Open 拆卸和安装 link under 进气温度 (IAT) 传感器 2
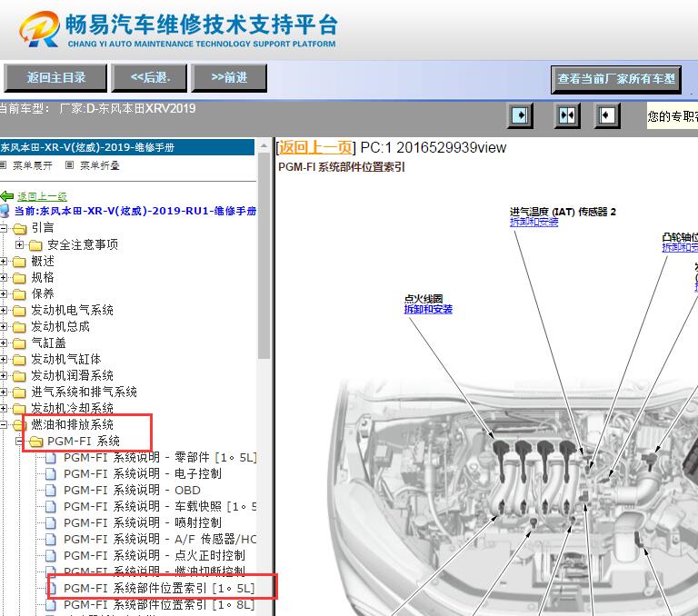 click(533, 222)
